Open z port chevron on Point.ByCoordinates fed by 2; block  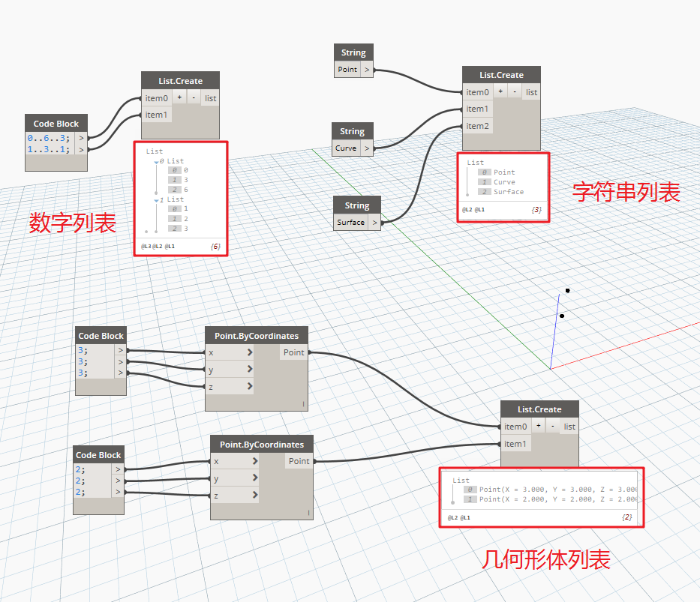click(255, 495)
